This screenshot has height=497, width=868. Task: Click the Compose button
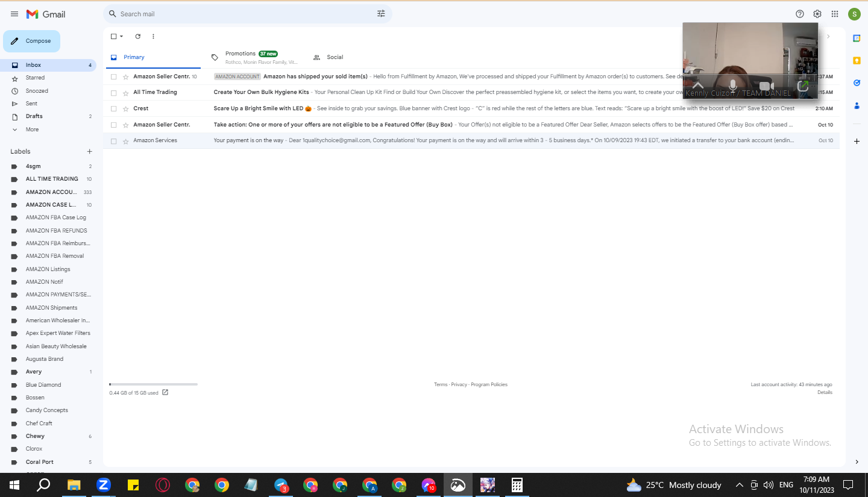click(x=32, y=41)
